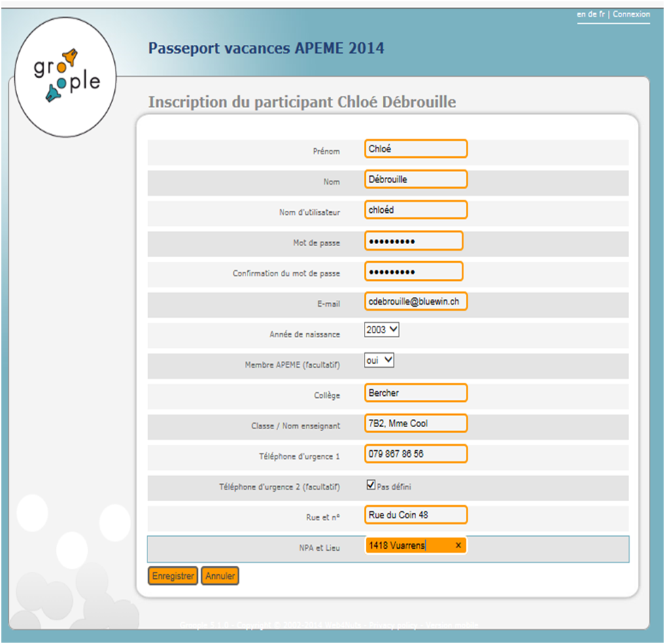This screenshot has height=644, width=665.
Task: Click the Enregistrer button
Action: coord(173,576)
